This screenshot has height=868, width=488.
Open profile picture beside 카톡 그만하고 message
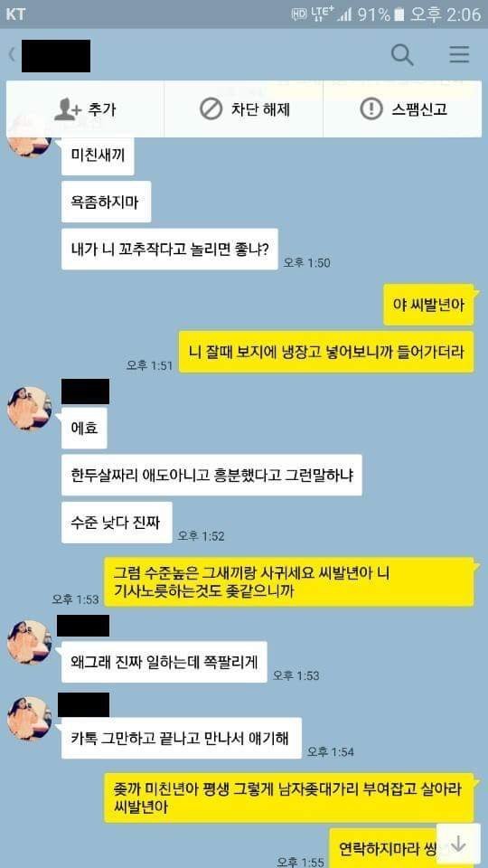[29, 719]
